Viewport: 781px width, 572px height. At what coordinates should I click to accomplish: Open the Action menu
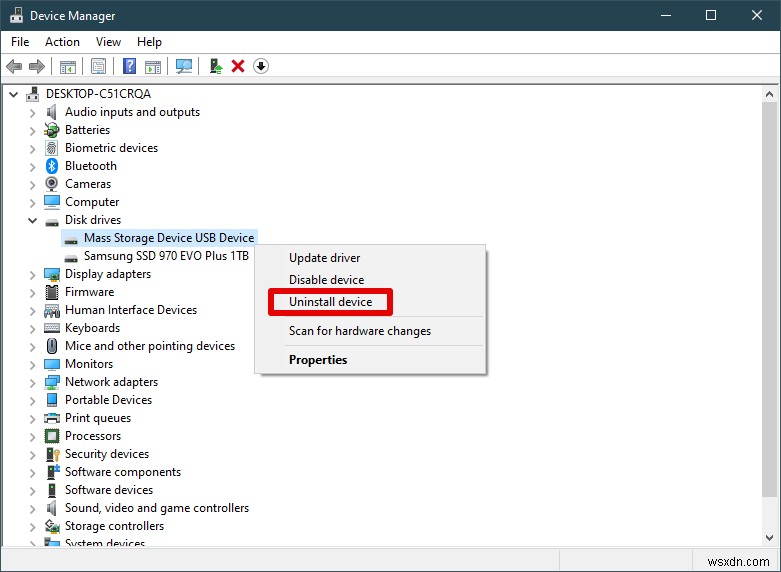point(62,42)
